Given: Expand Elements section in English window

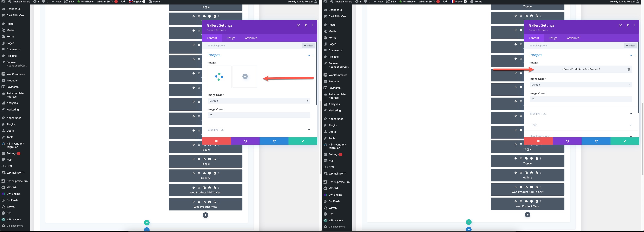Looking at the screenshot, I should (259, 130).
